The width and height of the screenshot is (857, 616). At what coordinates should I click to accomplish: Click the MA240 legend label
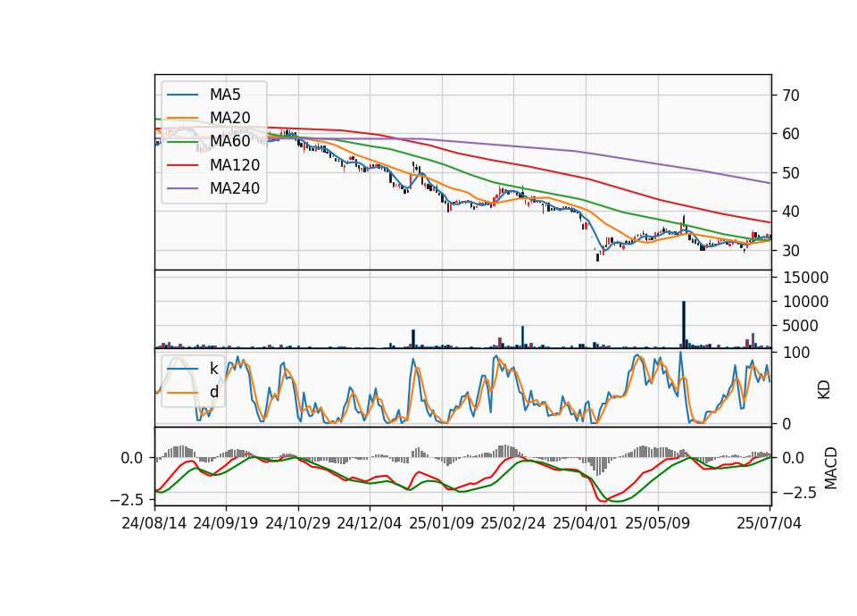coord(235,188)
